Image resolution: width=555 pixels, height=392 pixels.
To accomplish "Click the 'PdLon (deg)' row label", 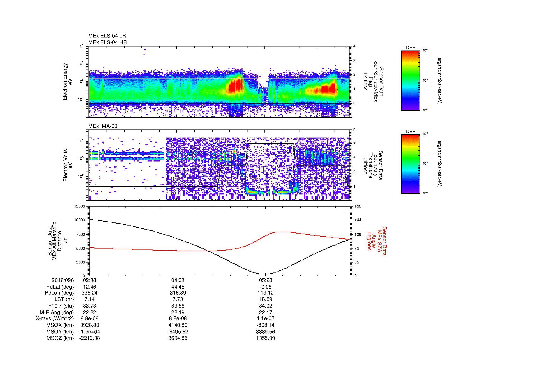I will tap(60, 293).
